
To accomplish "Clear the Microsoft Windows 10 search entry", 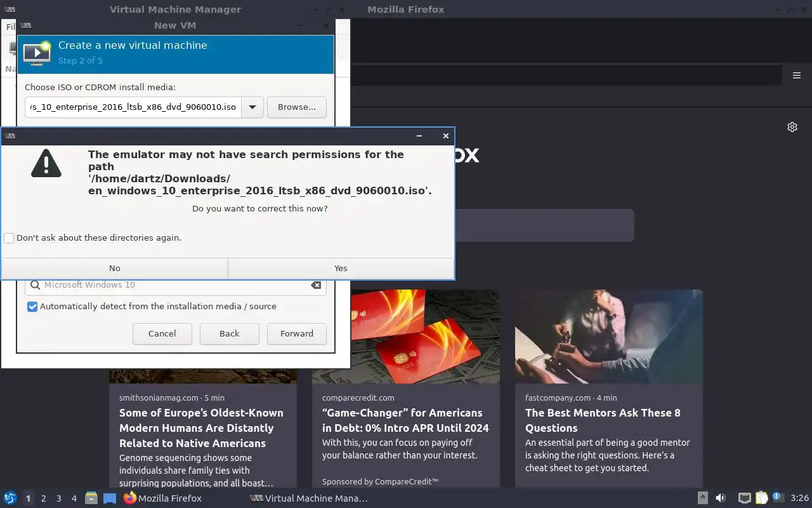I will pyautogui.click(x=316, y=285).
